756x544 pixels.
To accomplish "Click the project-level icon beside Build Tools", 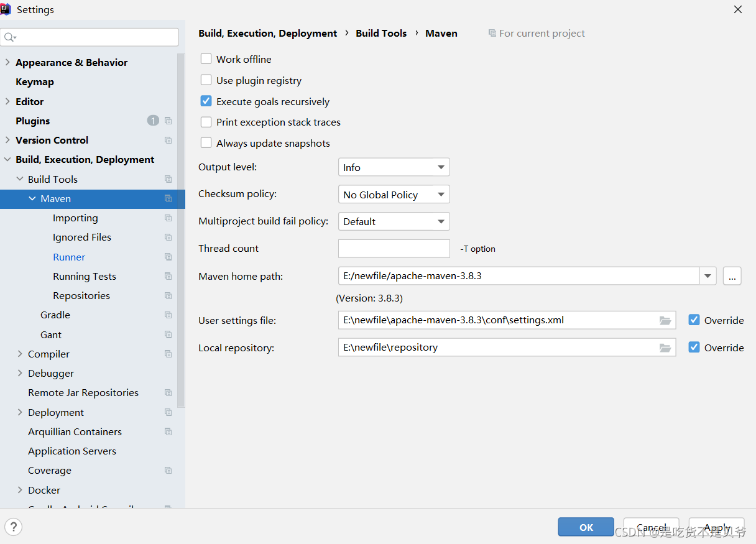I will (168, 179).
